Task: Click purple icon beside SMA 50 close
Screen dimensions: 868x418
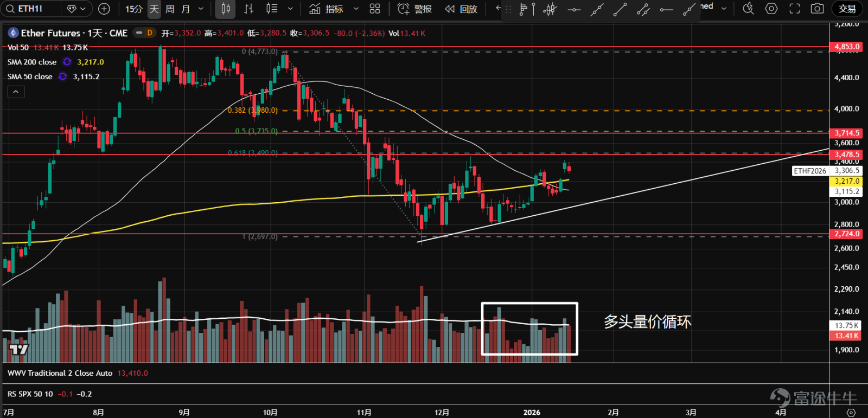Action: coord(63,76)
